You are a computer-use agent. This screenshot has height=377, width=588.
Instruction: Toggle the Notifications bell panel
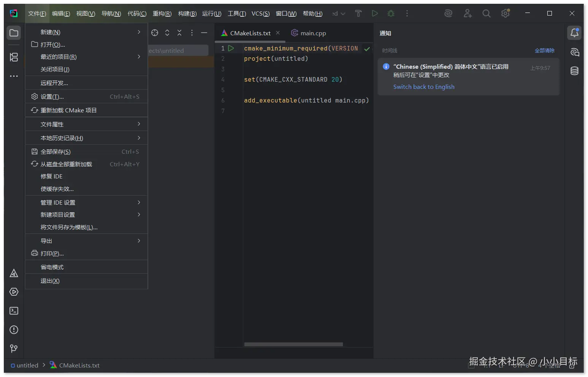click(574, 33)
